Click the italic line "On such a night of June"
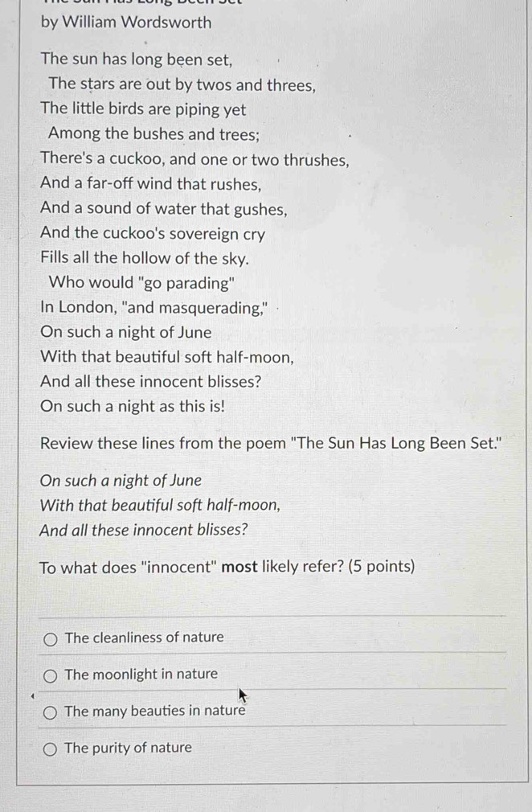Viewport: 532px width, 812px height. 121,481
